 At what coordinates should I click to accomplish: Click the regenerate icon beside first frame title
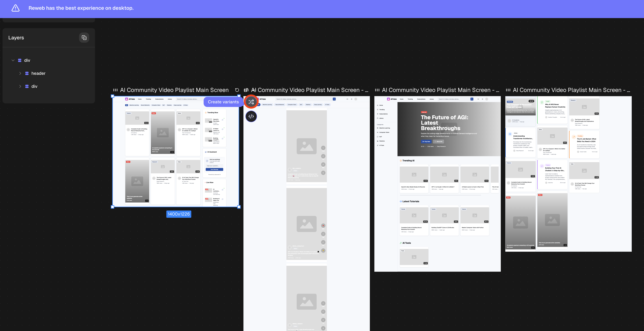(237, 90)
